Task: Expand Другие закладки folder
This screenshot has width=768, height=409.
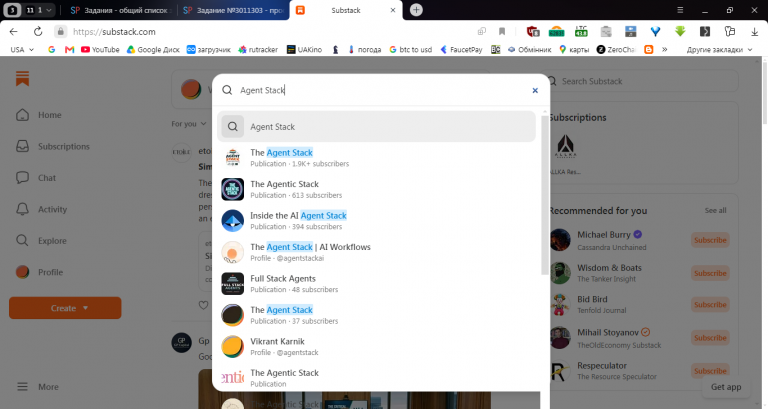Action: pos(719,49)
